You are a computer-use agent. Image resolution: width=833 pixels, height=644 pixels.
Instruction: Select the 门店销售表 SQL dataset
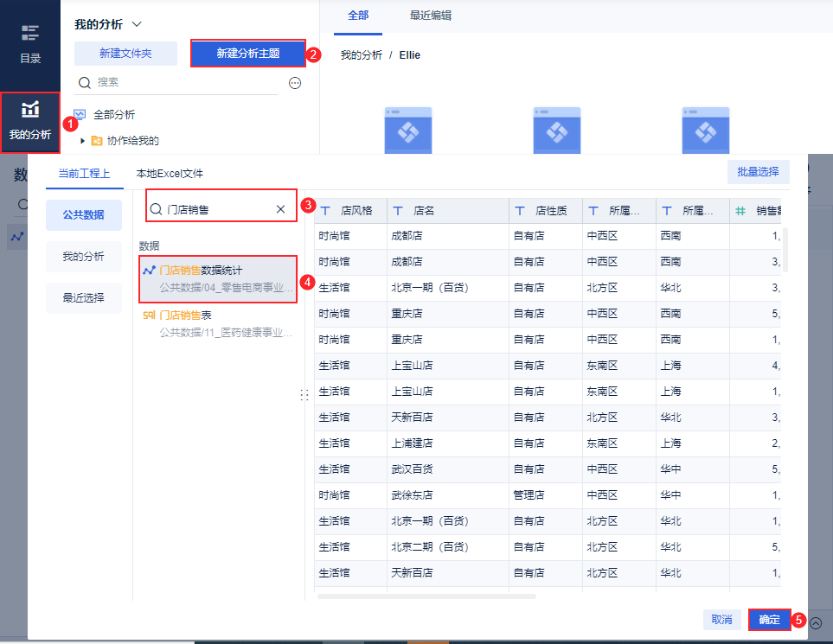click(x=218, y=324)
